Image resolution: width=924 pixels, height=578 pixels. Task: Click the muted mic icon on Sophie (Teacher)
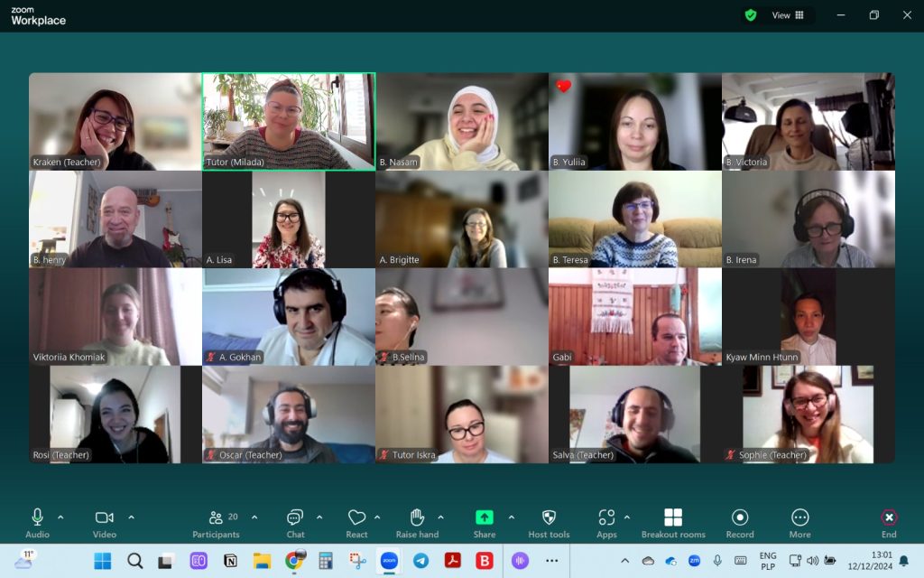731,455
